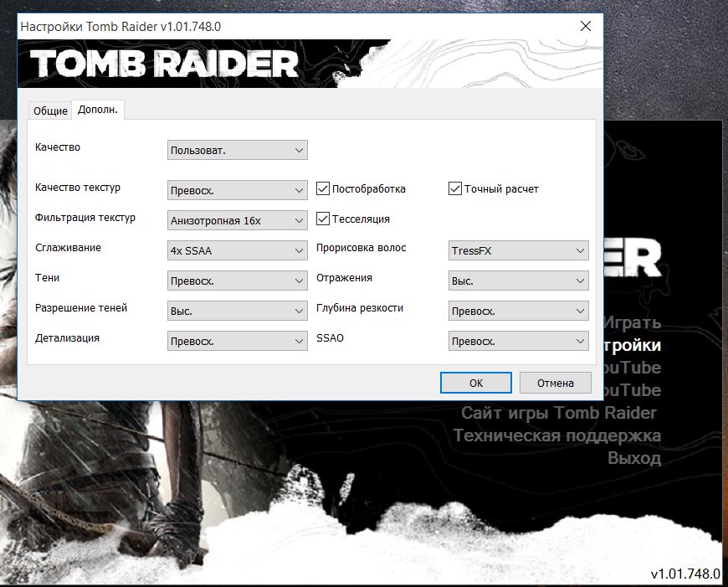
Task: Confirm settings with the OK button
Action: coord(476,383)
